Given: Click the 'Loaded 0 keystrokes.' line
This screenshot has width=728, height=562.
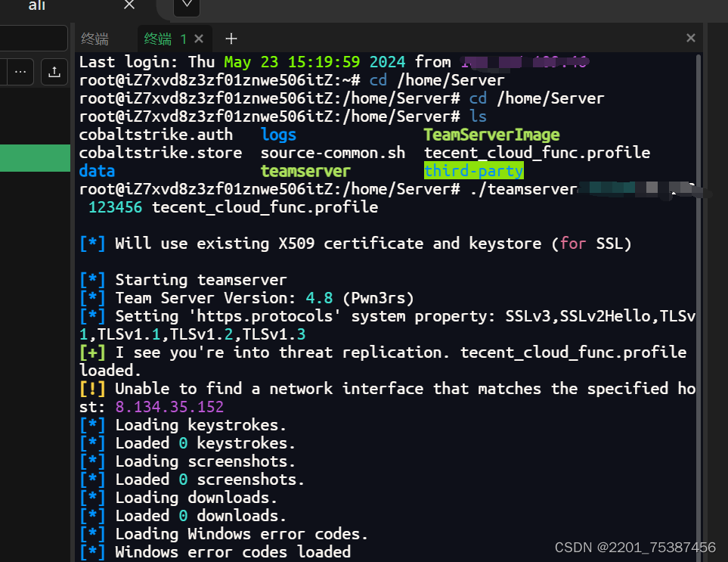Looking at the screenshot, I should click(x=187, y=443).
